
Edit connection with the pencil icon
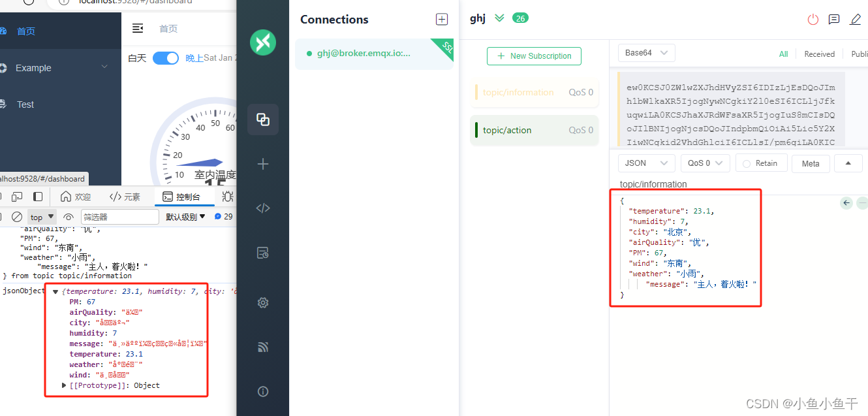[x=856, y=20]
